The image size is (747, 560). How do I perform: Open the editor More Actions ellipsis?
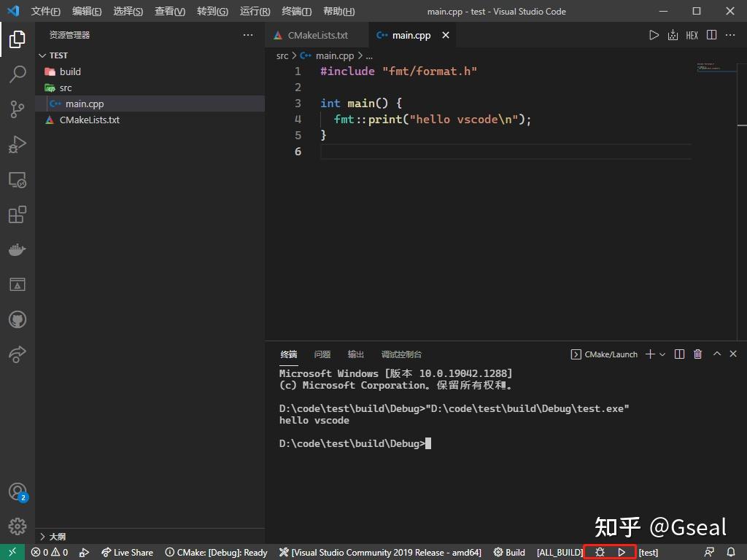coord(729,35)
